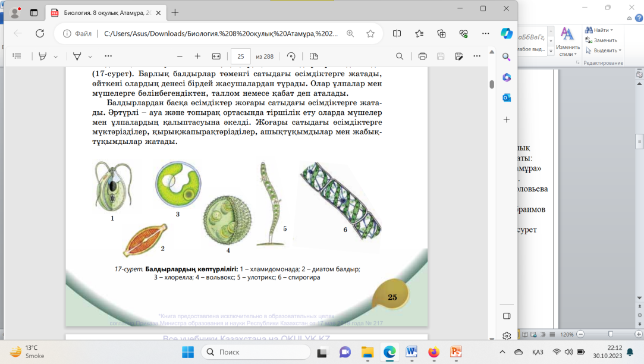Screen dimensions: 644x364
Task: Toggle the page view layout button
Action: pyautogui.click(x=314, y=57)
